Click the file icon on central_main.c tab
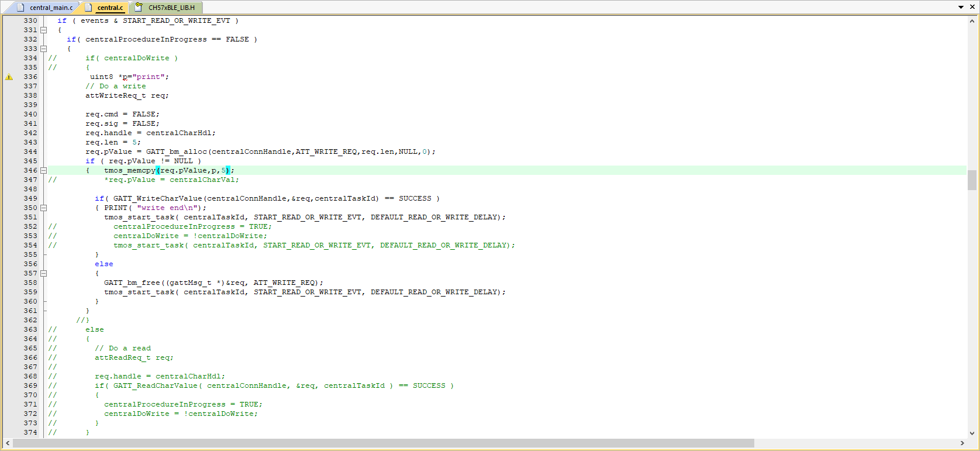This screenshot has width=980, height=451. [21, 7]
